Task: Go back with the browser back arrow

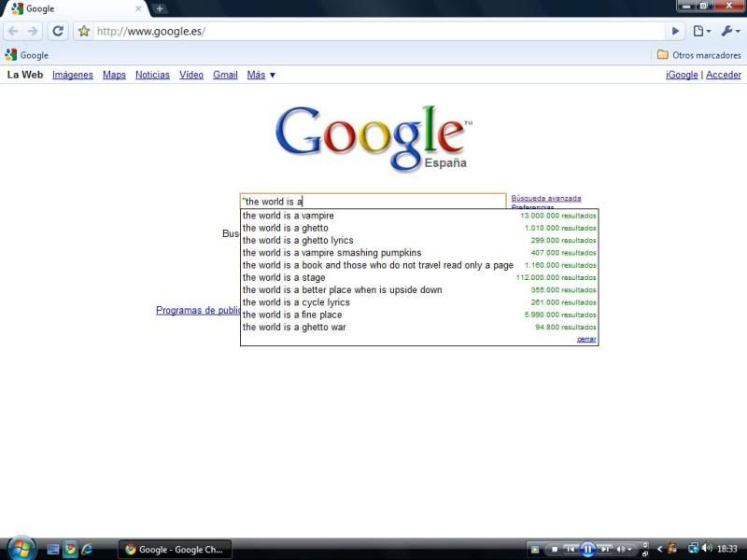Action: click(13, 32)
